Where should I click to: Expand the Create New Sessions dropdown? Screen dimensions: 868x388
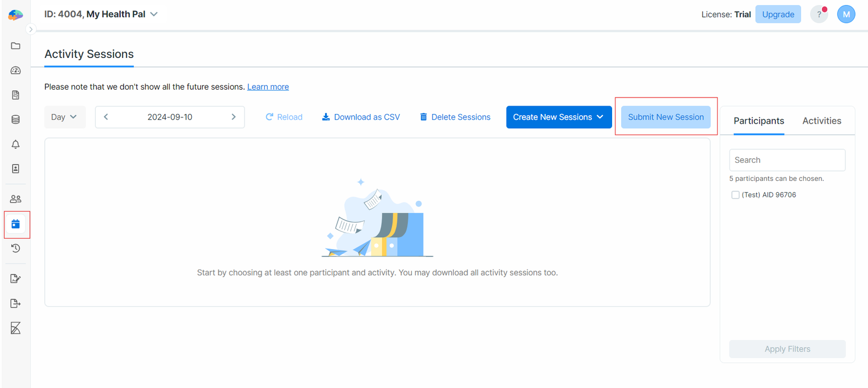[x=558, y=117]
